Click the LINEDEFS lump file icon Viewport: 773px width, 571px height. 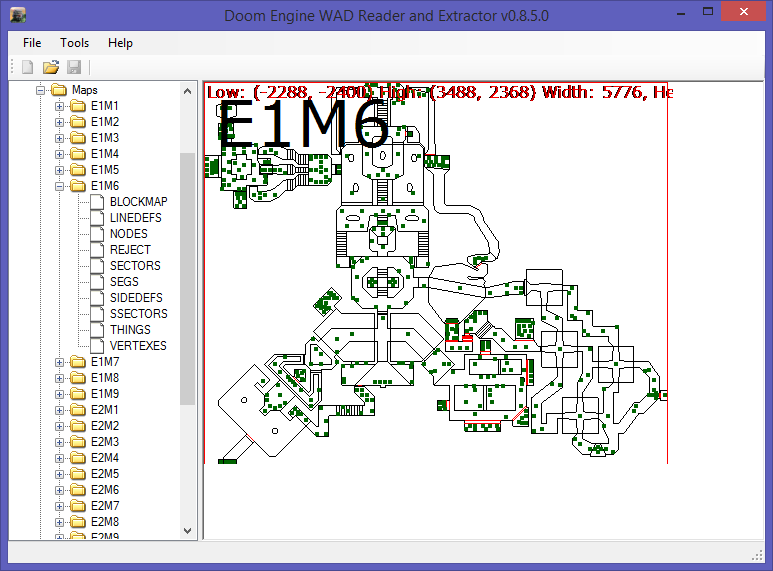click(97, 218)
